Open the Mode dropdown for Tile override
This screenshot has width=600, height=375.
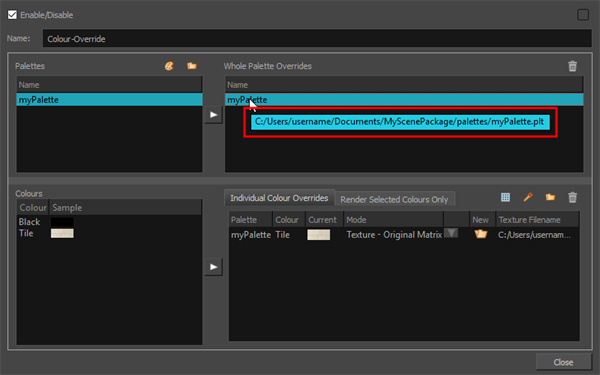coord(451,233)
